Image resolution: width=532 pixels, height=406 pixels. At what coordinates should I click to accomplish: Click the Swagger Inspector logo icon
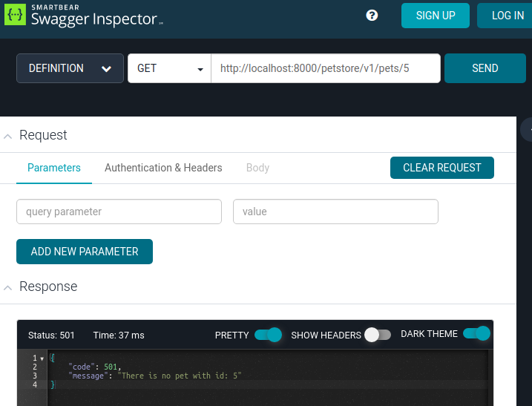16,16
